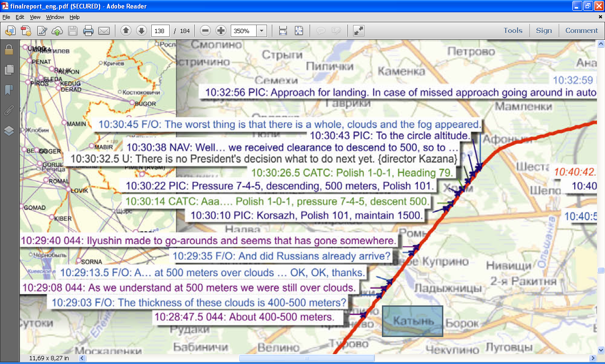
Task: Click the Send by email envelope icon
Action: click(104, 31)
